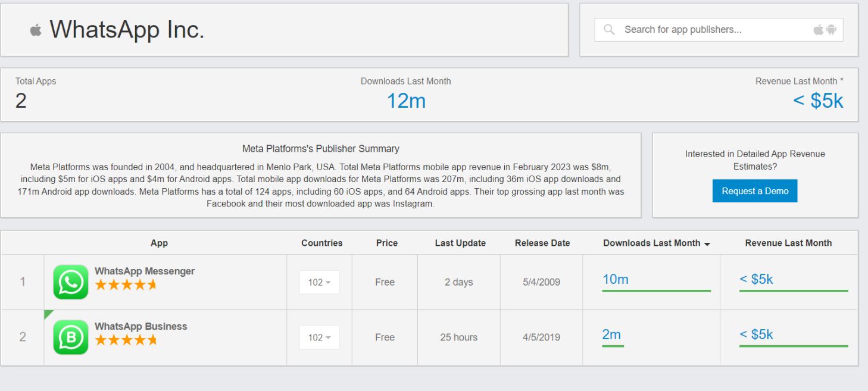Click the '25 hours' last update cell
Screen dimensions: 868x391
459,337
